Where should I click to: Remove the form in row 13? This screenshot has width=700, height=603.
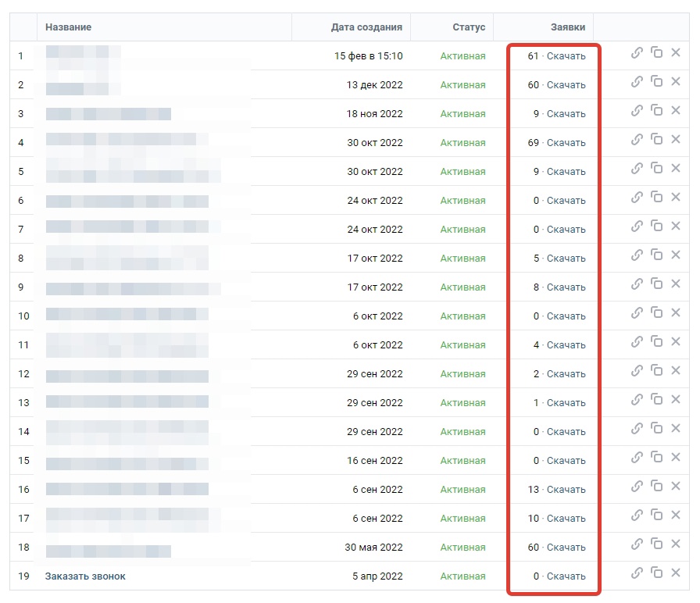click(x=676, y=399)
